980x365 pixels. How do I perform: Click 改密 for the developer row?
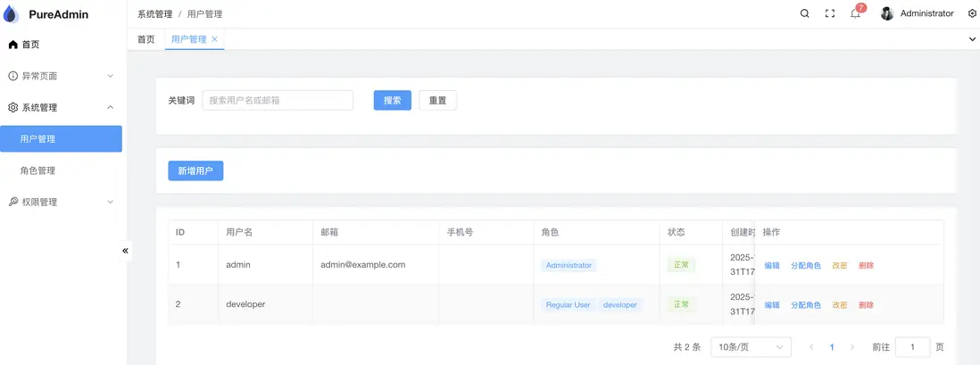click(x=839, y=305)
